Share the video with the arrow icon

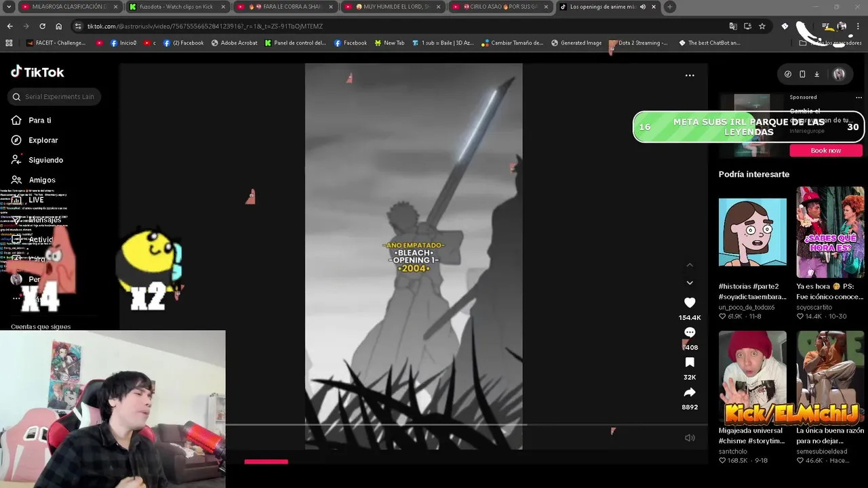click(690, 392)
